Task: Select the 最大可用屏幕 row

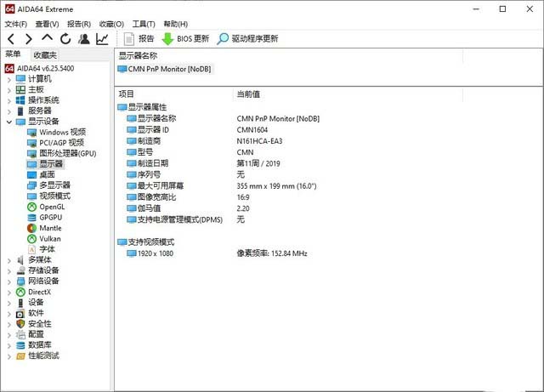Action: click(222, 186)
